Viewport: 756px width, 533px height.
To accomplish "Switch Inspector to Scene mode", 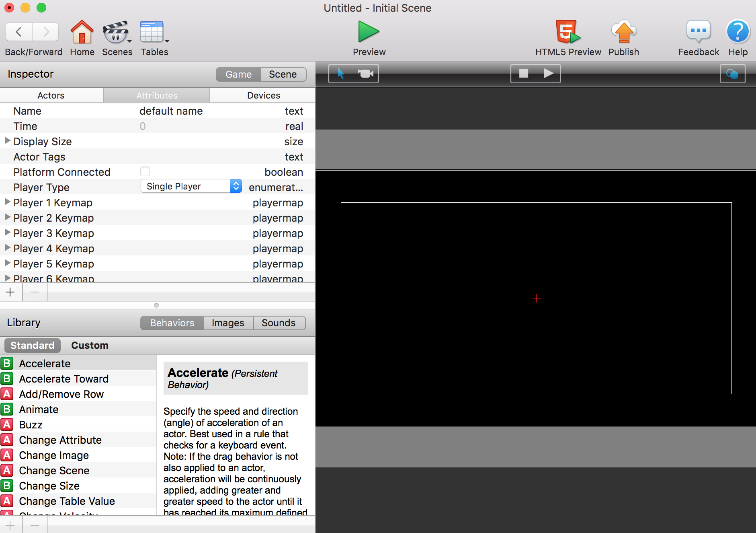I will point(283,74).
